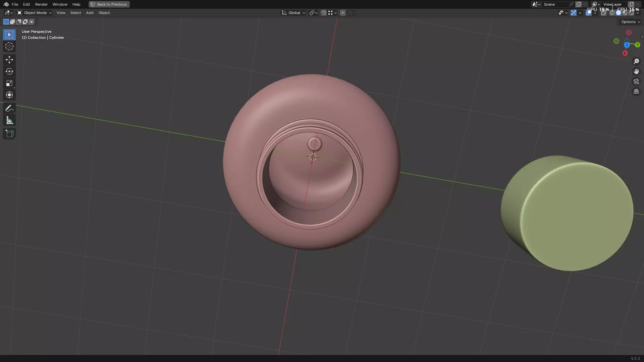Select the Measure tool
Image resolution: width=644 pixels, height=362 pixels.
click(x=9, y=121)
